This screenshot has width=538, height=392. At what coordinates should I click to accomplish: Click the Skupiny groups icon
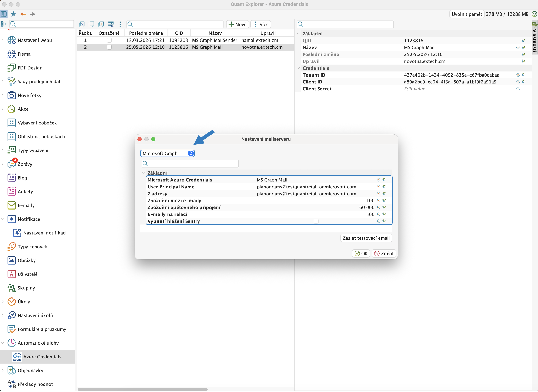pyautogui.click(x=11, y=288)
